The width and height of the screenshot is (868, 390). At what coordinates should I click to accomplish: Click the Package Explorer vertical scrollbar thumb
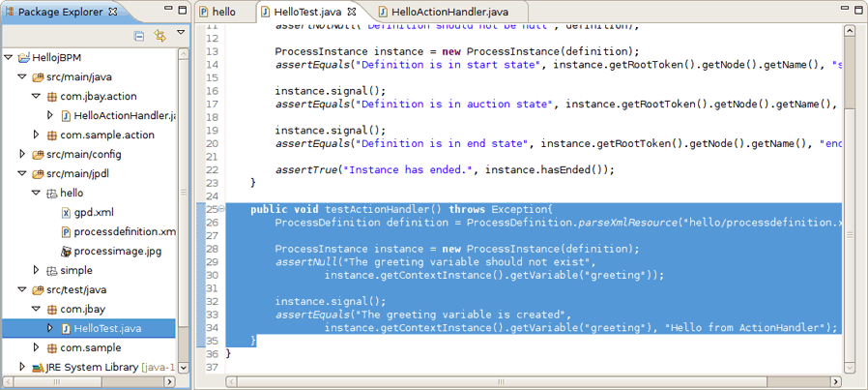point(184,193)
